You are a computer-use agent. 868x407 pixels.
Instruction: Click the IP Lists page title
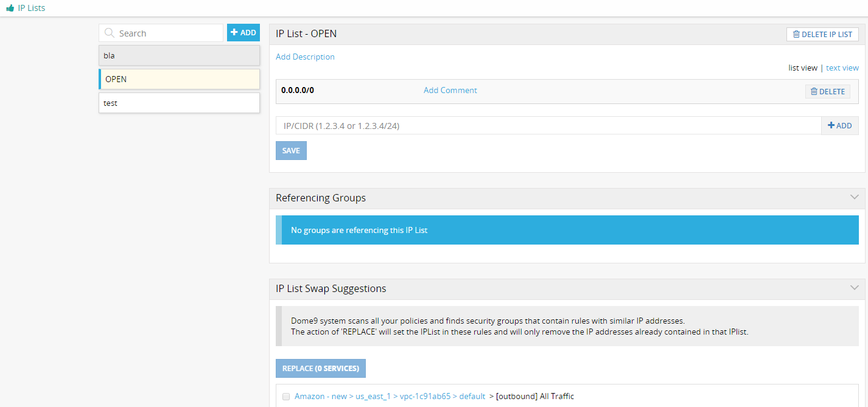[31, 9]
